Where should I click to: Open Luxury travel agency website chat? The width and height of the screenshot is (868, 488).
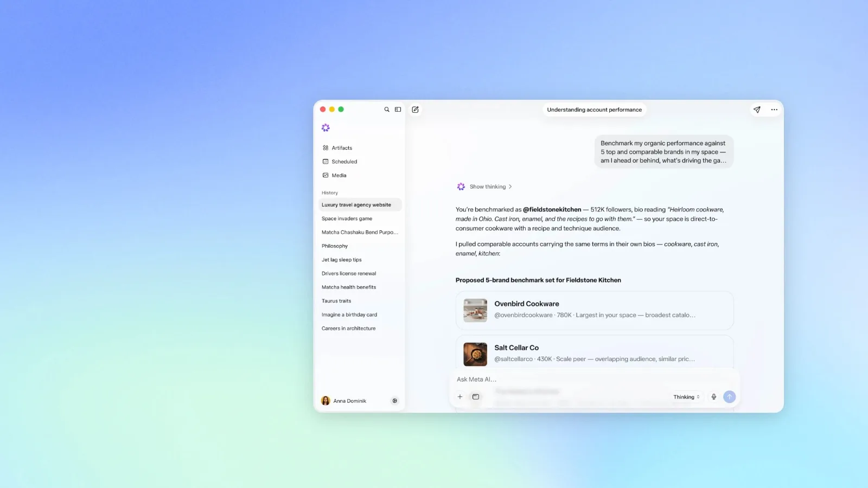[x=360, y=205]
